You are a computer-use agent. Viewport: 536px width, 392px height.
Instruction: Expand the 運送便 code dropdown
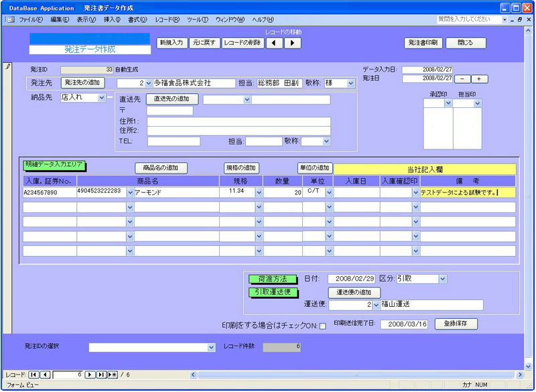[x=376, y=305]
